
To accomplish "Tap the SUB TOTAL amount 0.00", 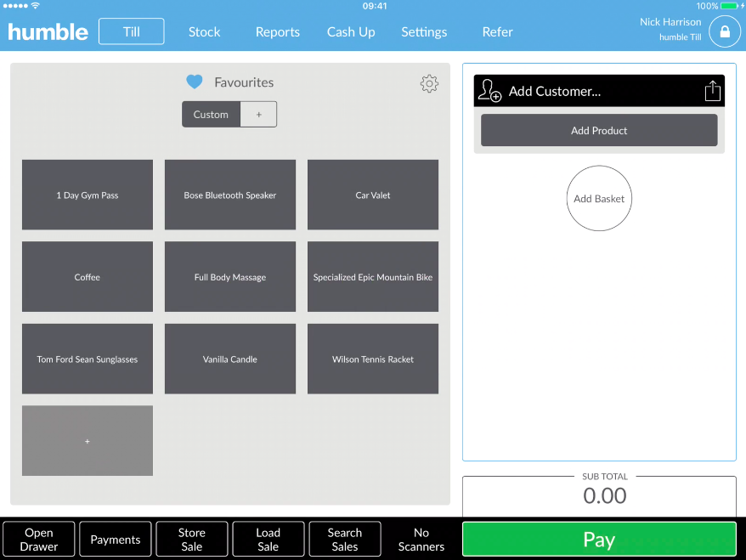I will [604, 495].
